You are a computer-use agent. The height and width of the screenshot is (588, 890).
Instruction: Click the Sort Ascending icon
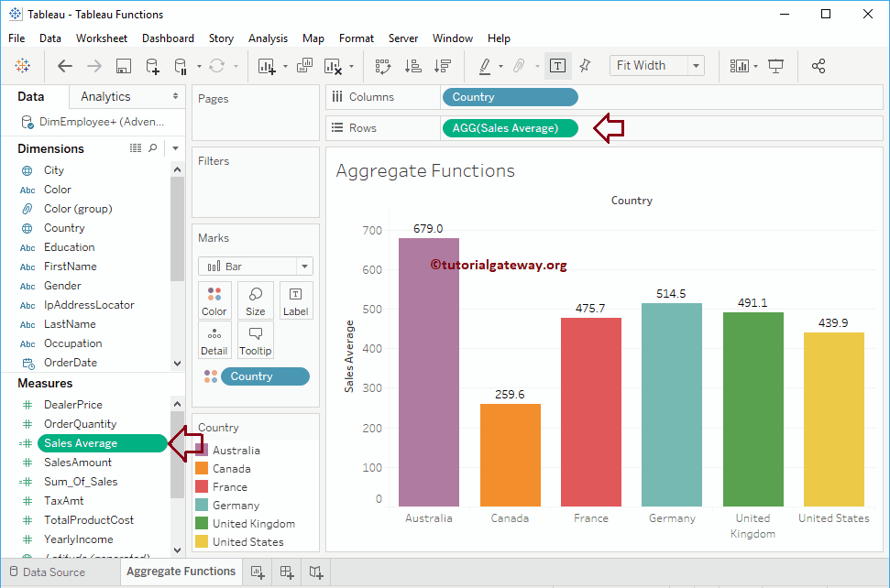(x=412, y=66)
